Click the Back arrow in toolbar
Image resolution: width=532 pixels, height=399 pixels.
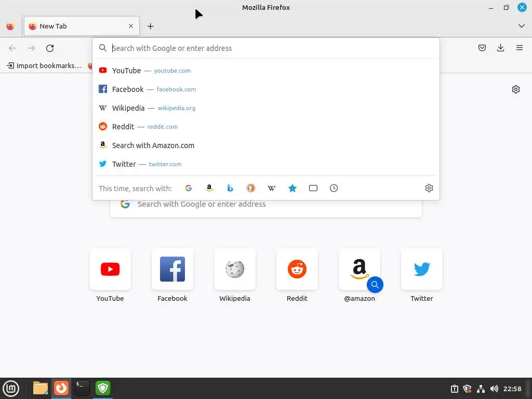[12, 48]
